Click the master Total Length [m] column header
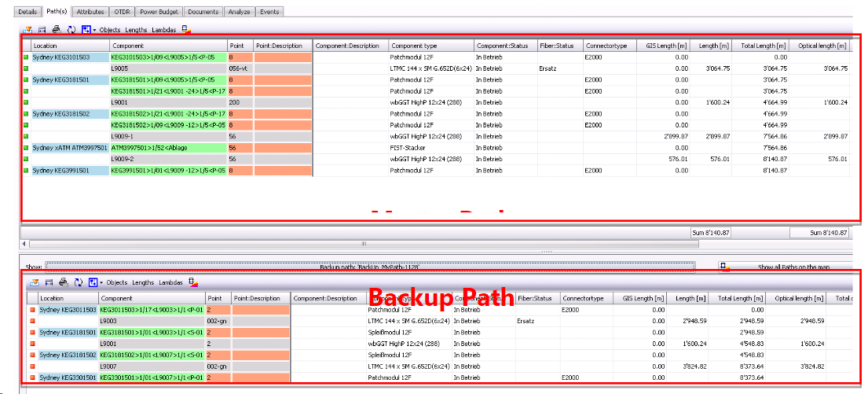The image size is (868, 394). click(760, 46)
